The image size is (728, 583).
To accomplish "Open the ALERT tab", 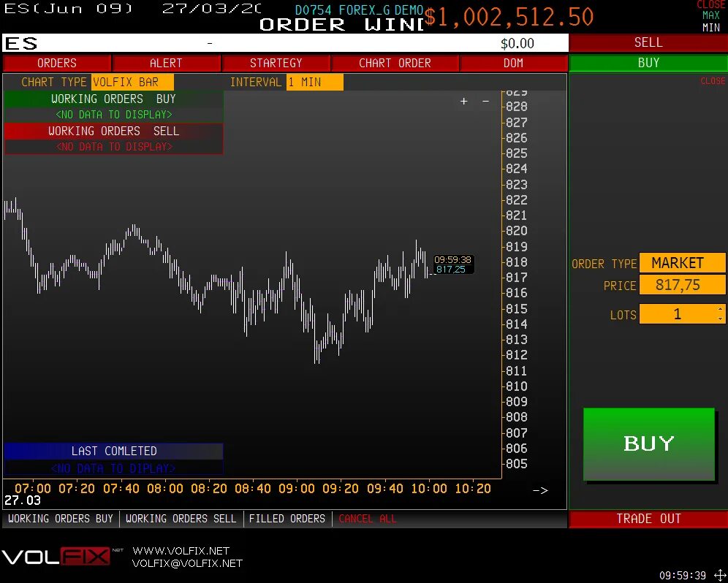I will pos(166,63).
